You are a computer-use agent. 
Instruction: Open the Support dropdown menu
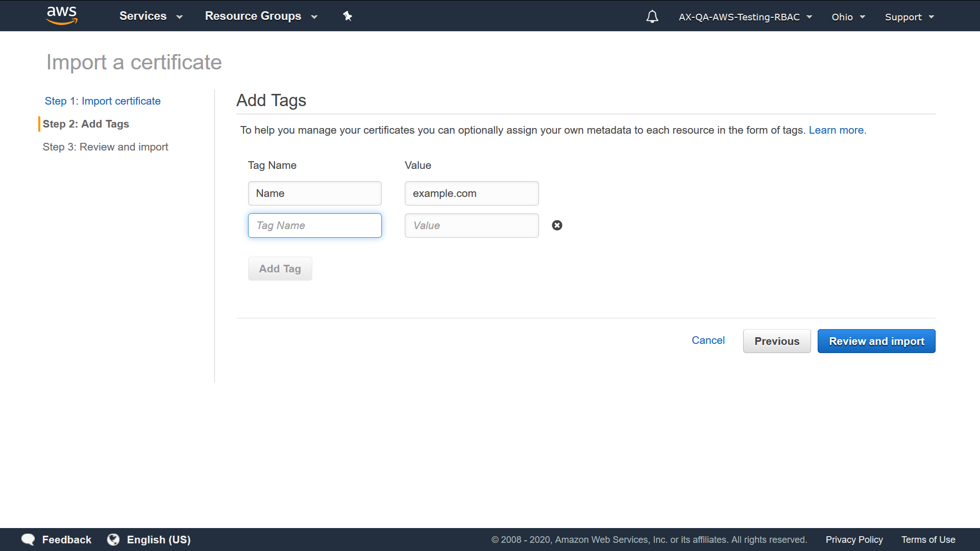click(909, 16)
